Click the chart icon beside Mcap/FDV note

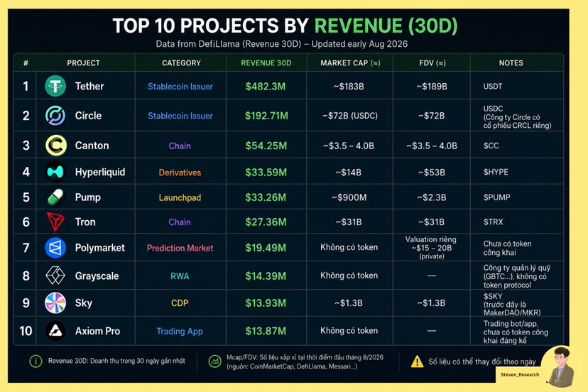pyautogui.click(x=215, y=361)
